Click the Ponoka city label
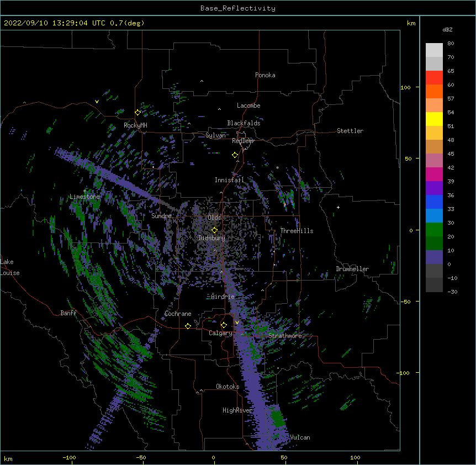The image size is (476, 465). [265, 75]
